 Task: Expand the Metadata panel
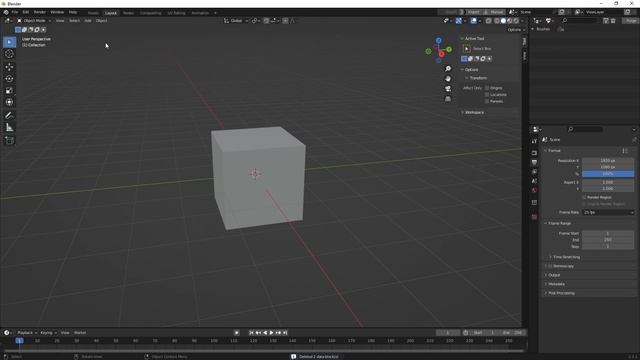(556, 284)
